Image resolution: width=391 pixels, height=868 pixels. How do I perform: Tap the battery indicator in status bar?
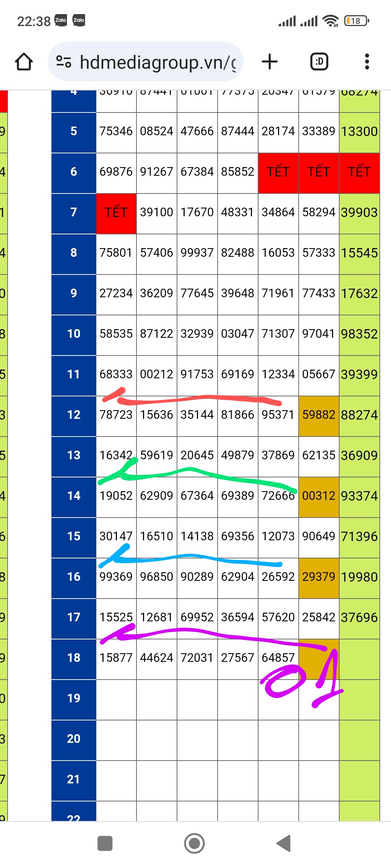tap(356, 21)
